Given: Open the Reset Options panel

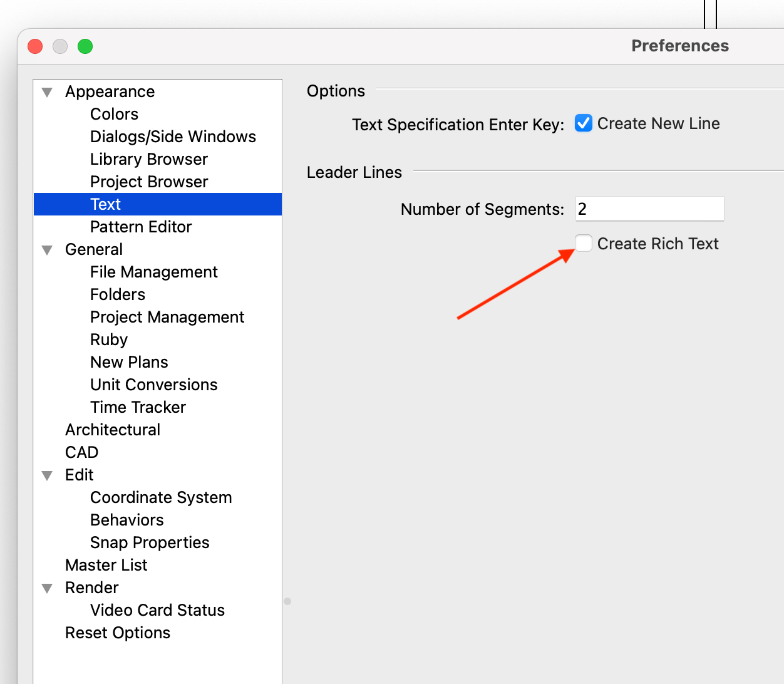Looking at the screenshot, I should coord(118,633).
